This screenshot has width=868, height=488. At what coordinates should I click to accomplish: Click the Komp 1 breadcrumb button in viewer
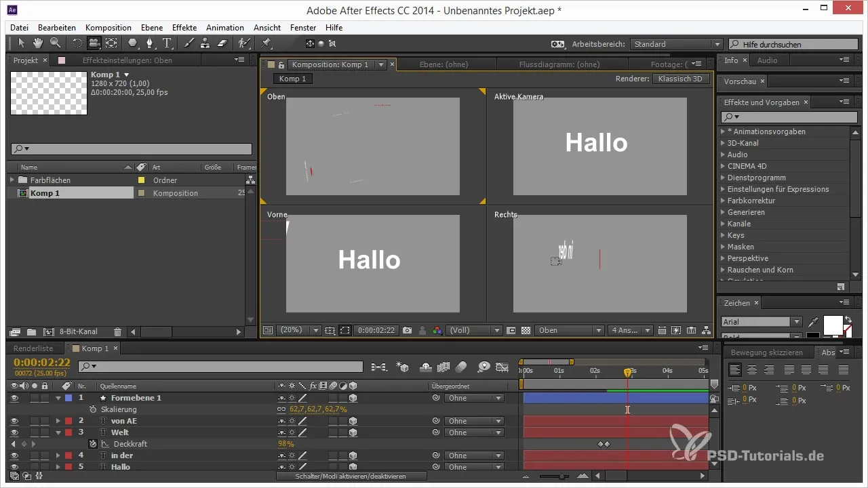(293, 79)
